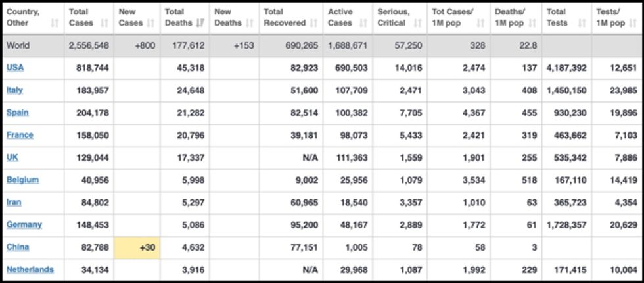Sort by New Deaths column icon
The height and width of the screenshot is (283, 644).
249,24
